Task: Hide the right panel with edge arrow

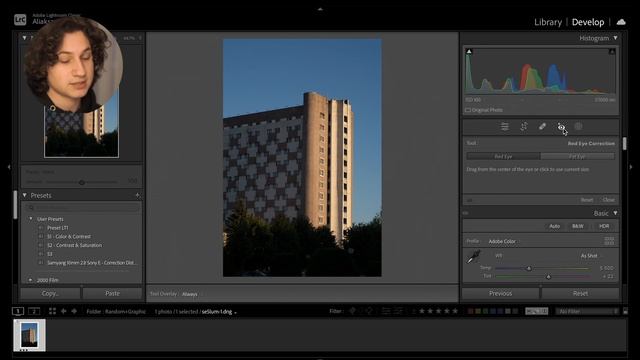Action: tap(631, 167)
